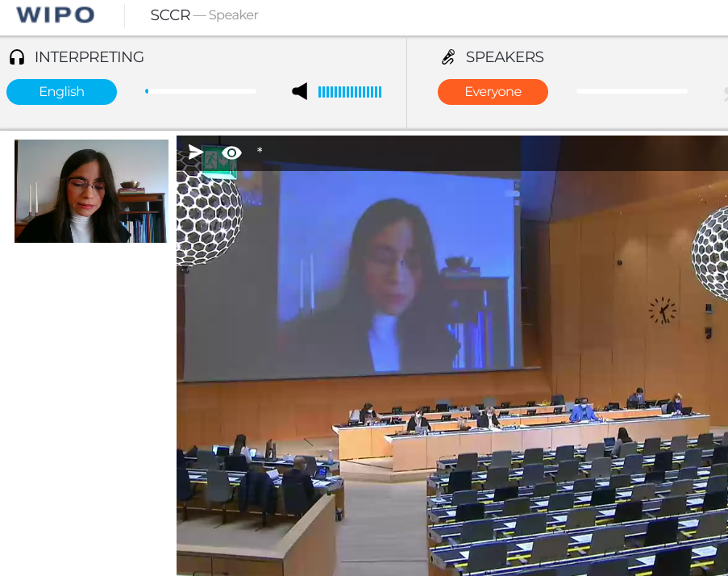
Task: Adjust the speakers volume slider
Action: [632, 91]
